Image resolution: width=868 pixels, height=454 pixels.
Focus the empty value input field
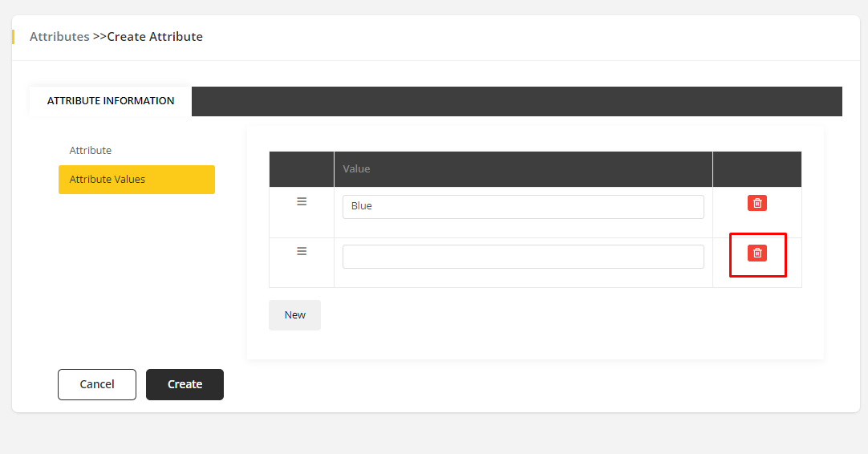(523, 257)
